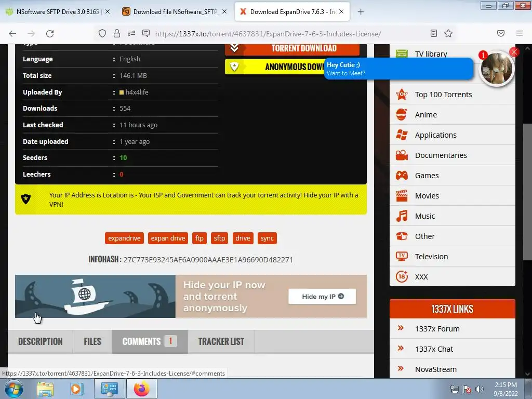This screenshot has width=532, height=399.
Task: Open the 1337x Chat link
Action: point(434,349)
